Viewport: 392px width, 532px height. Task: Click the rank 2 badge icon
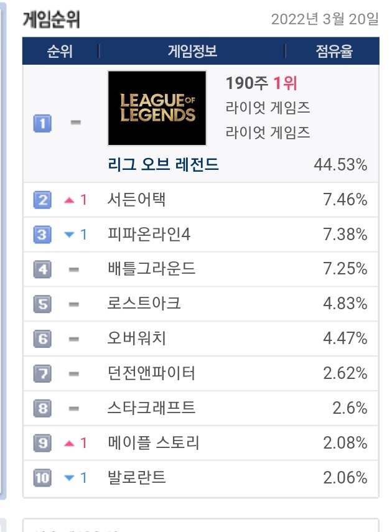42,200
